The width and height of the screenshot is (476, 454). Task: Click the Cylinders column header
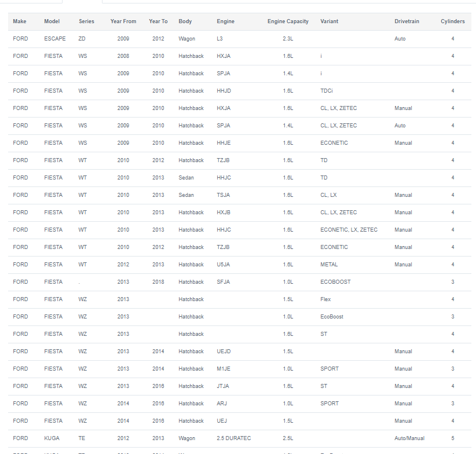click(x=453, y=21)
